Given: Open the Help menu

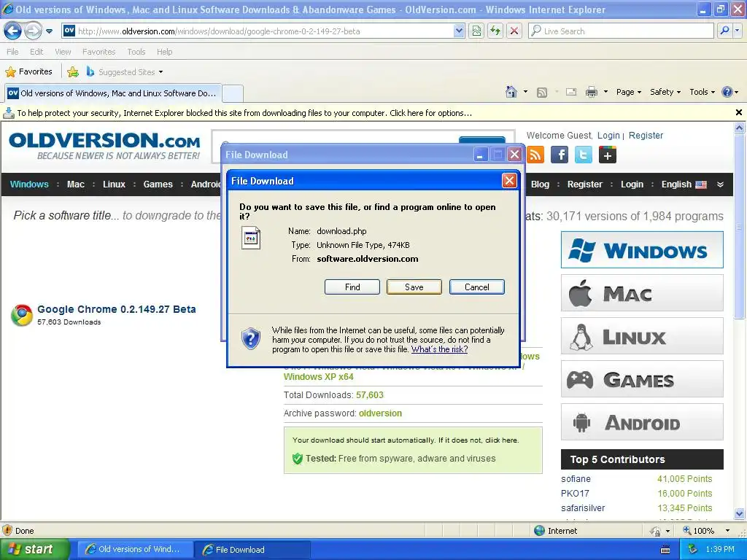Looking at the screenshot, I should pos(164,52).
